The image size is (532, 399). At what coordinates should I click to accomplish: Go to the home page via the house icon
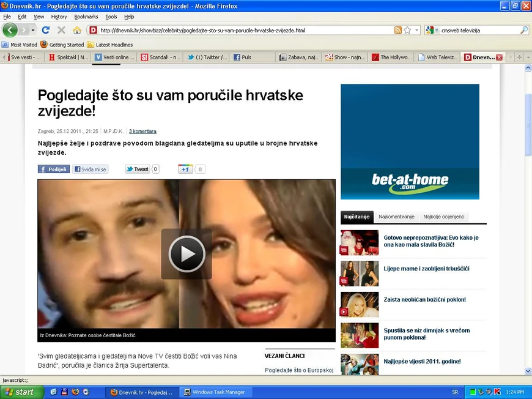point(77,30)
